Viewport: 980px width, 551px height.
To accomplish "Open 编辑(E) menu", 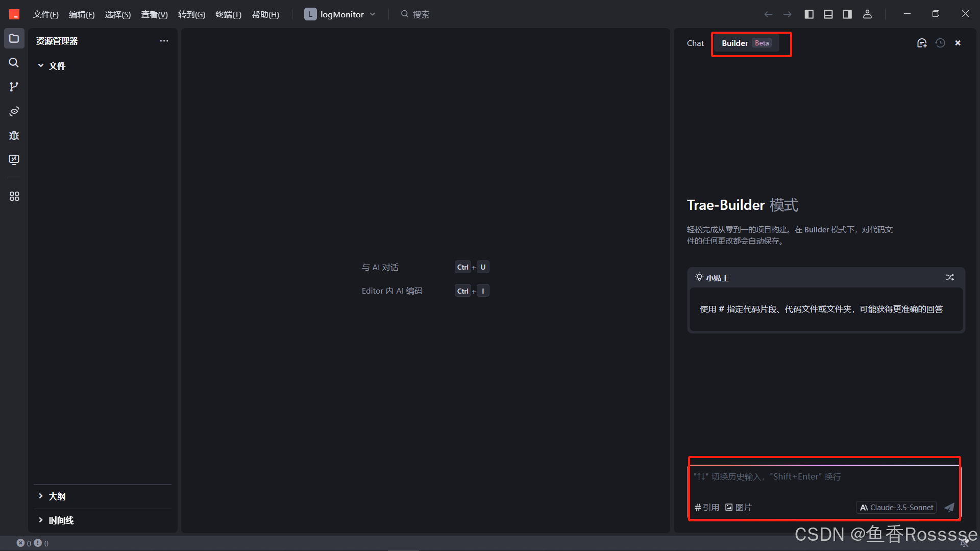I will [82, 14].
